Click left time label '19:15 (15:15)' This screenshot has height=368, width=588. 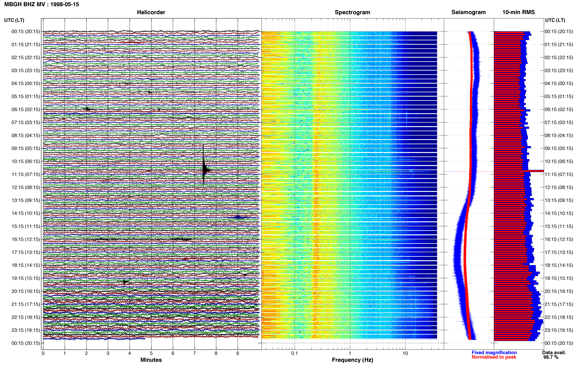(x=26, y=278)
